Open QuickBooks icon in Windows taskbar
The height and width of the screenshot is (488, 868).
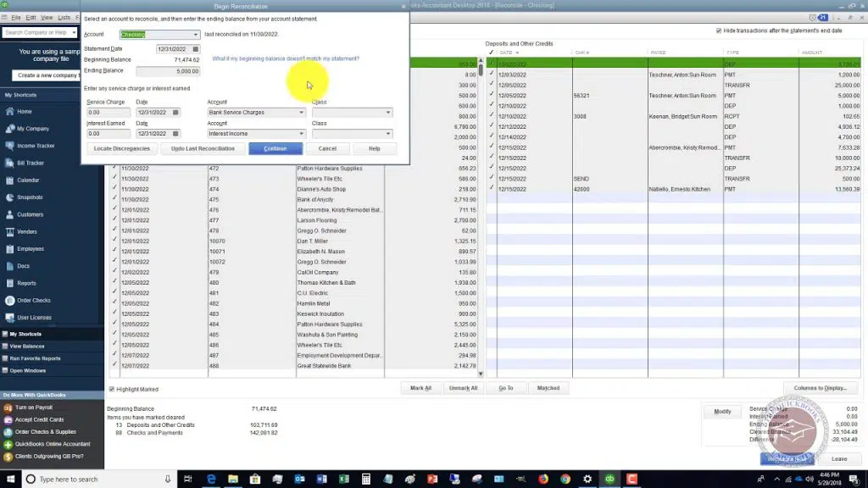609,479
